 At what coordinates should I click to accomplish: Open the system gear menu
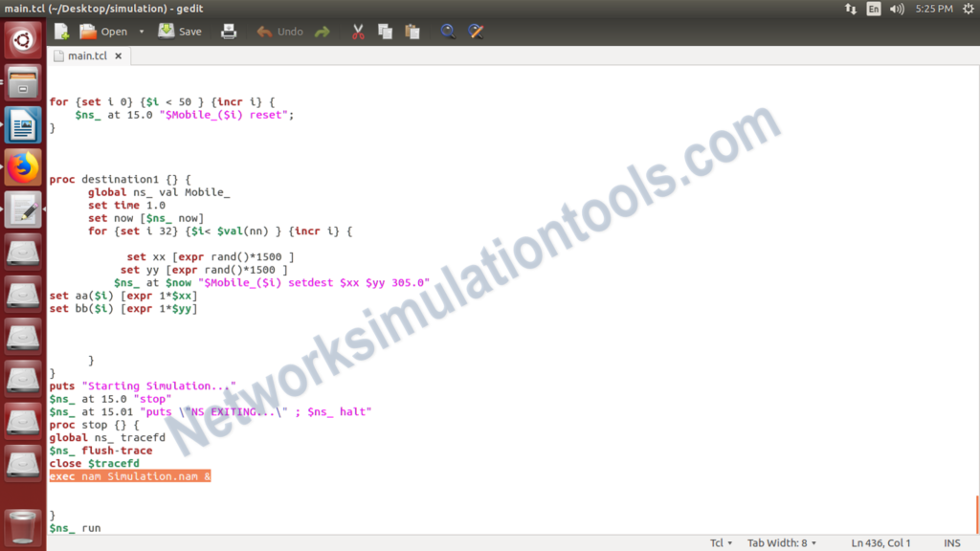point(969,9)
